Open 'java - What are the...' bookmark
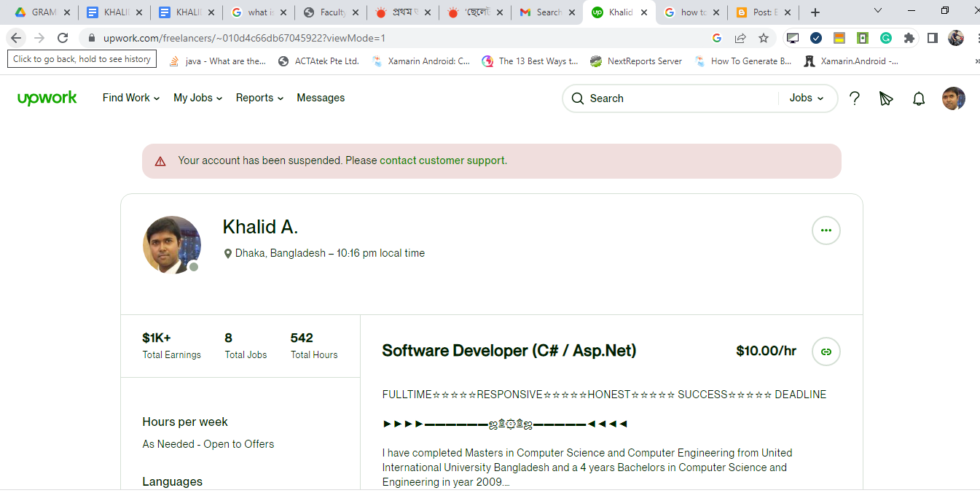This screenshot has height=493, width=980. pos(218,61)
